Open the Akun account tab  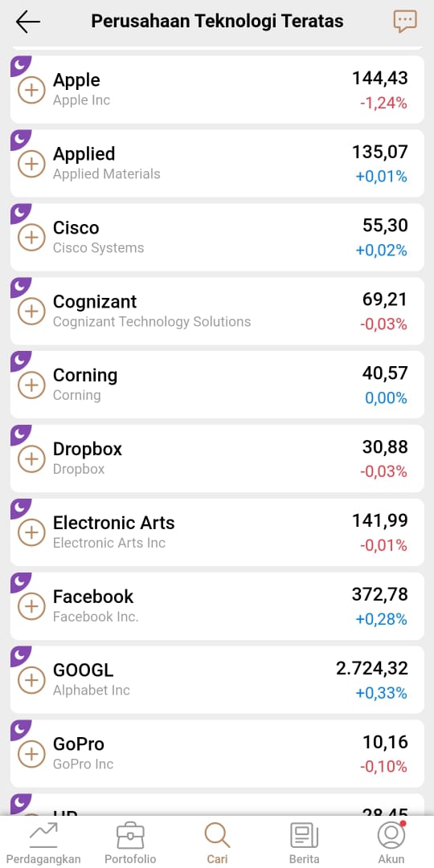(391, 843)
